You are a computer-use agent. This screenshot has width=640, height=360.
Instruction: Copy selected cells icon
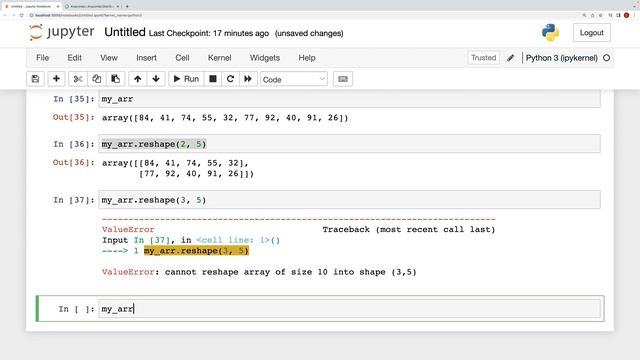click(96, 79)
